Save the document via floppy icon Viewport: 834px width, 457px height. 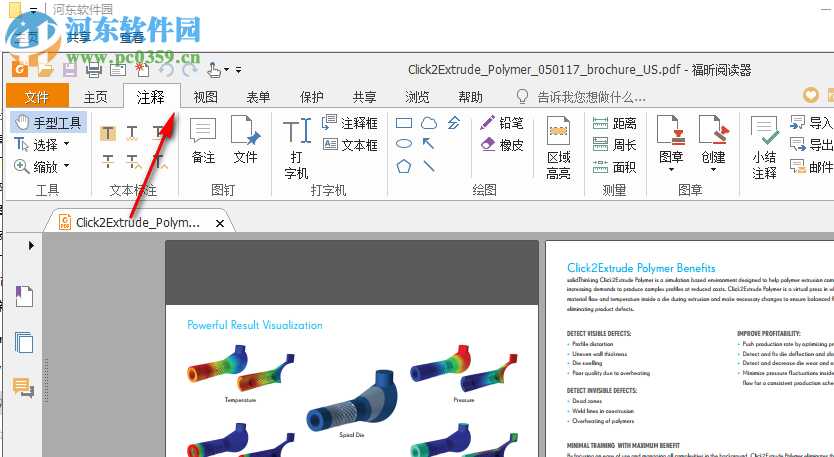(70, 69)
